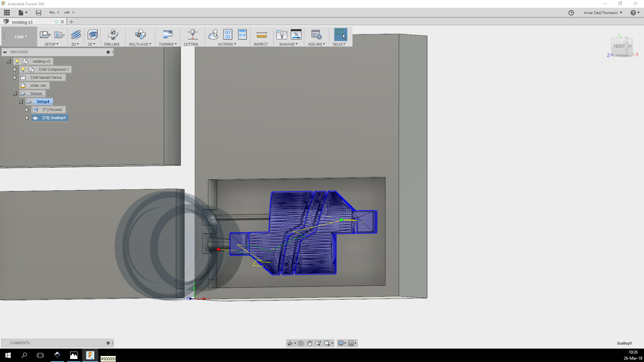Viewport: 644px width, 362px height.
Task: Toggle visibility lightbulb of molding v3
Action: (17, 61)
